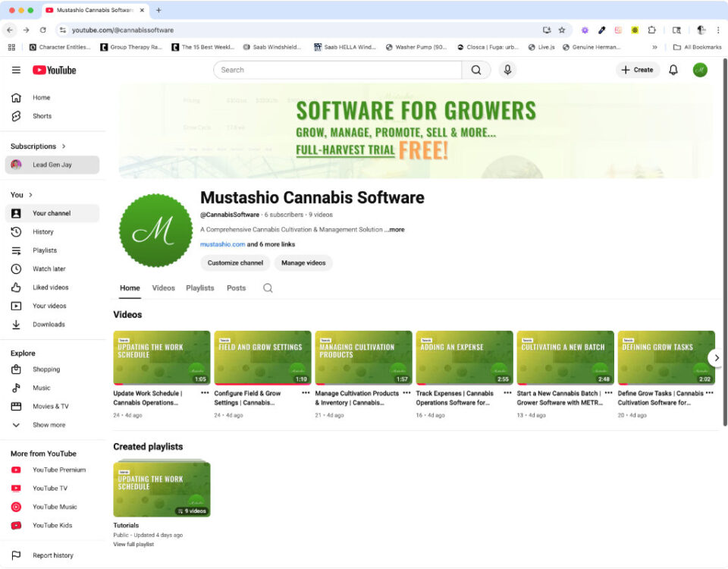The width and height of the screenshot is (728, 569).
Task: Advance the video carousel with the next arrow
Action: click(715, 357)
